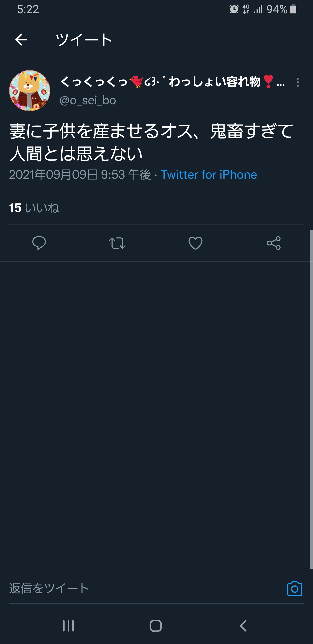The height and width of the screenshot is (644, 313).
Task: Tap the share icon
Action: pyautogui.click(x=274, y=243)
